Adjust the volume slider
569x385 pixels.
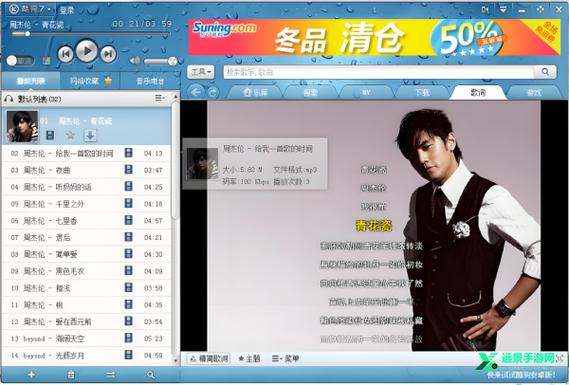tap(160, 61)
